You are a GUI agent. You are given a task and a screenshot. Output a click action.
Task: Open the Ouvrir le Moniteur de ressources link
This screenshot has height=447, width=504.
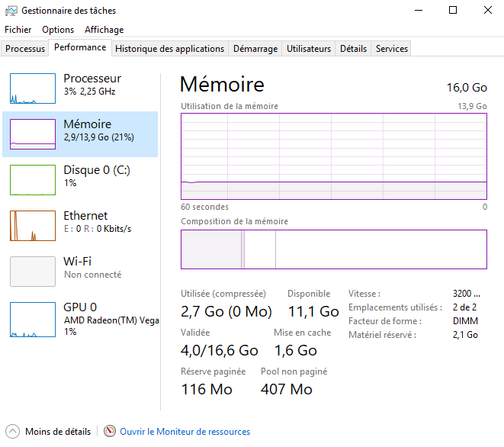(185, 432)
